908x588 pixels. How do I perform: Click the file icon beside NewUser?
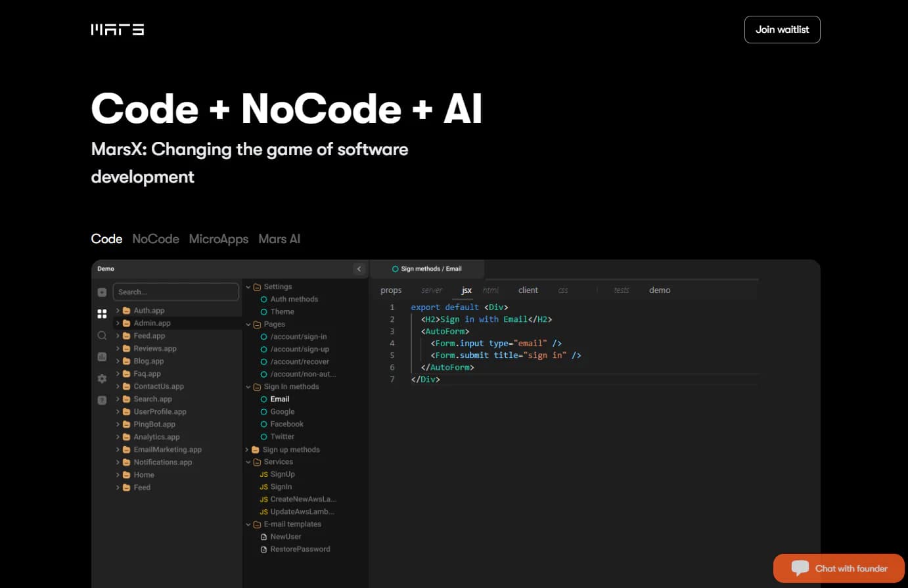pyautogui.click(x=264, y=537)
